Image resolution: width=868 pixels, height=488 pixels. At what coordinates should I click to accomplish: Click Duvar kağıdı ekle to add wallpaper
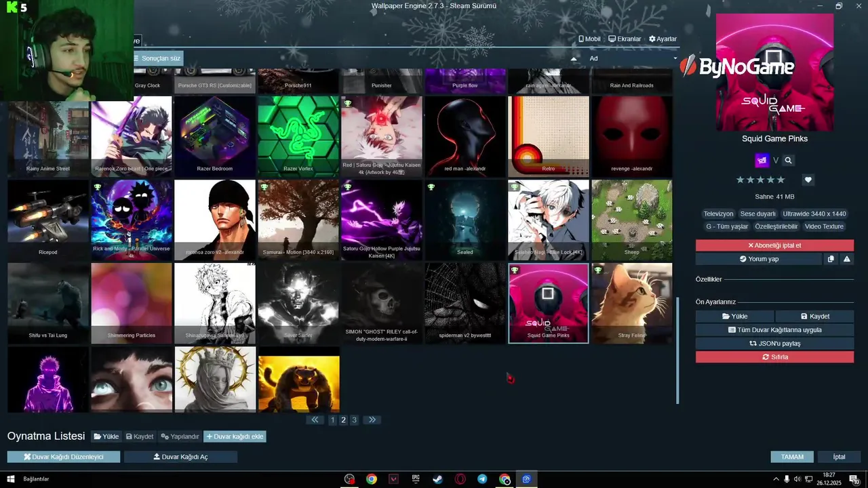tap(235, 436)
